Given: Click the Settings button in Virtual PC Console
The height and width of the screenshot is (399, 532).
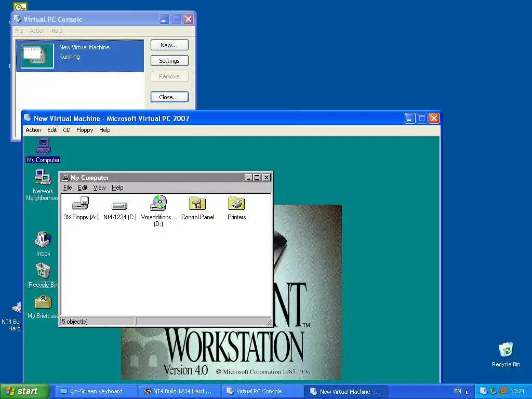Looking at the screenshot, I should 169,61.
